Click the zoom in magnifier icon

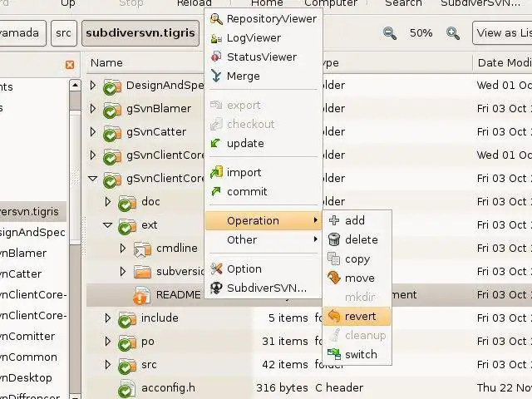pos(453,33)
